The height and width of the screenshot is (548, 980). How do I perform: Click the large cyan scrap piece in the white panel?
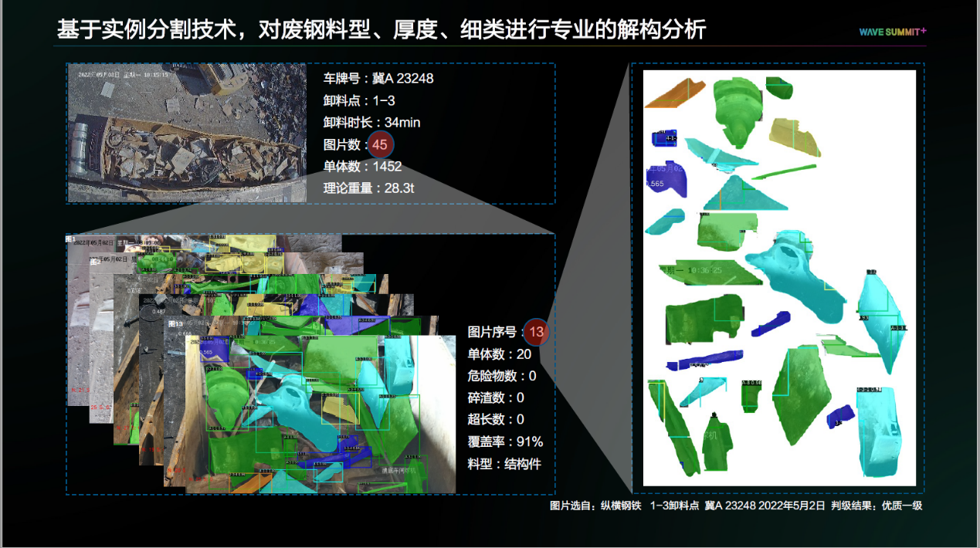[x=795, y=278]
